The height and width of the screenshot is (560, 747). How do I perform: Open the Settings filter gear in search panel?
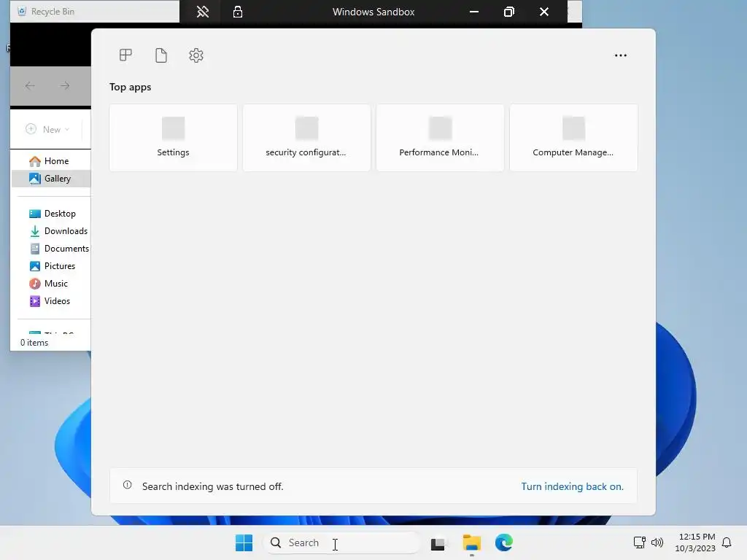[x=196, y=55]
